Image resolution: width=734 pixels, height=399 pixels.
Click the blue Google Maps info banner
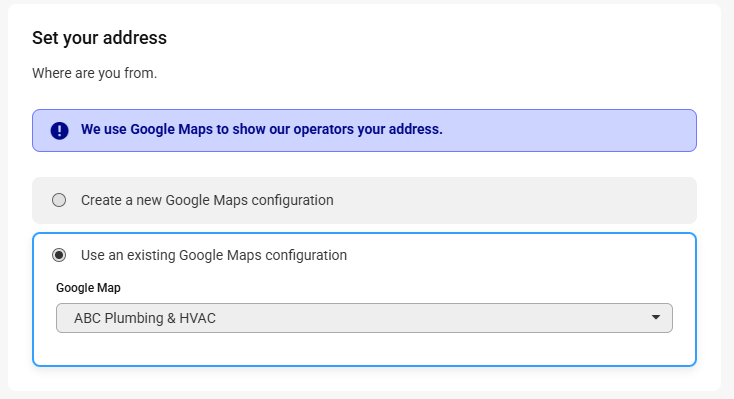pyautogui.click(x=364, y=131)
